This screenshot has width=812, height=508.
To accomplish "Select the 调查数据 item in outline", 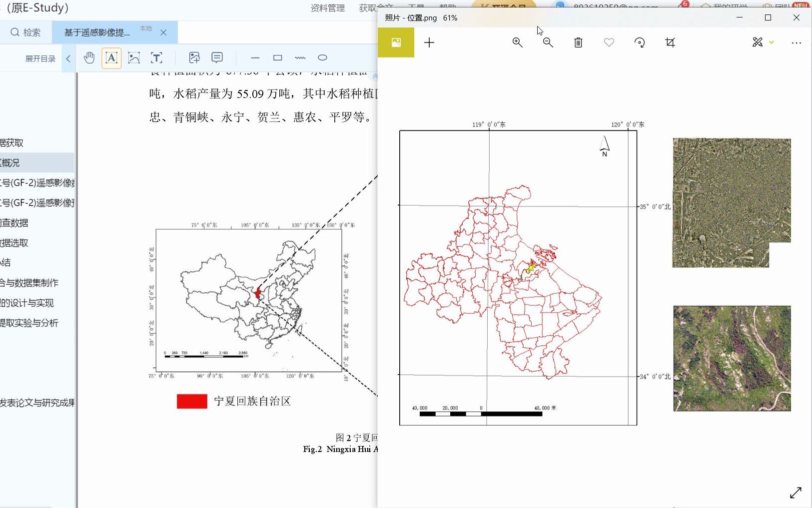I will click(15, 223).
